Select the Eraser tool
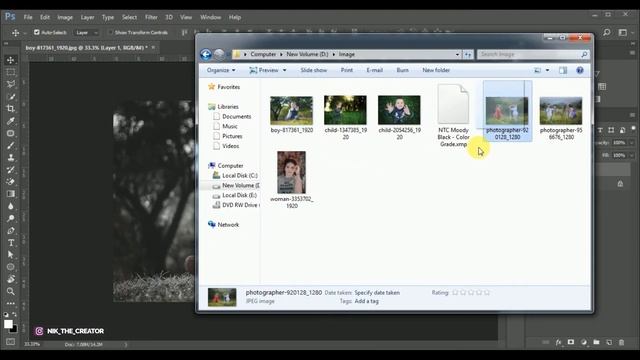 [x=11, y=182]
